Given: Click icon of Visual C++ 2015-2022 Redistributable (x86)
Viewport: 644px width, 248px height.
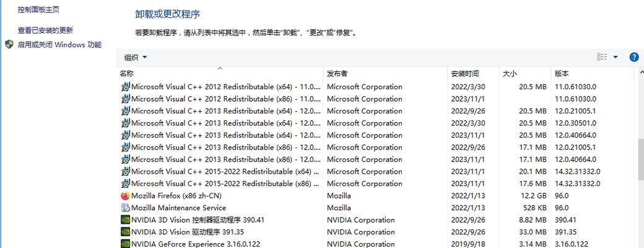Looking at the screenshot, I should coord(126,184).
